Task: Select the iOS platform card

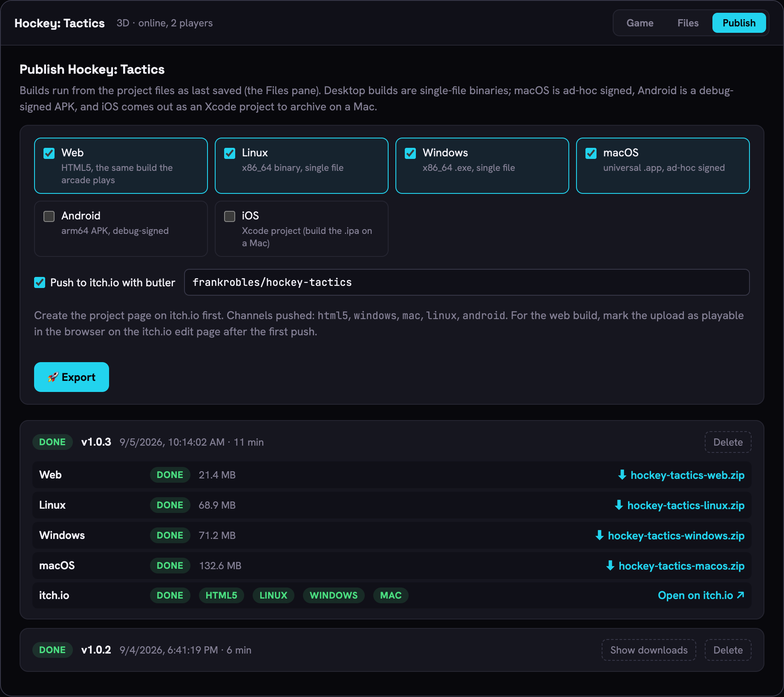Action: click(x=302, y=229)
